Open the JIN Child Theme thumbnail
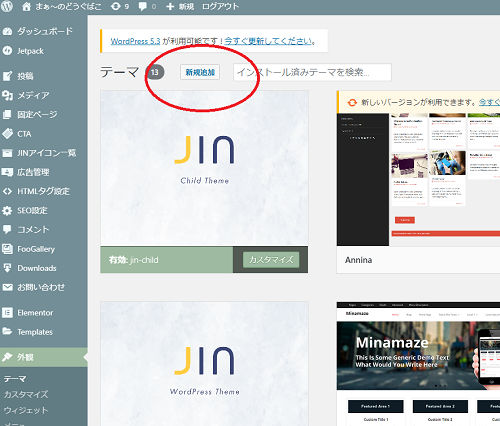The height and width of the screenshot is (426, 500). pyautogui.click(x=204, y=168)
